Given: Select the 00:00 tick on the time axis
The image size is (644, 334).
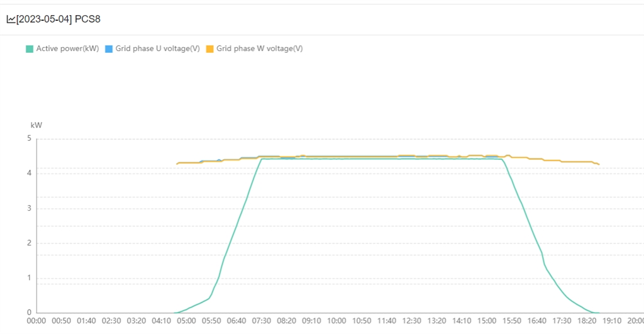Looking at the screenshot, I should (x=36, y=321).
